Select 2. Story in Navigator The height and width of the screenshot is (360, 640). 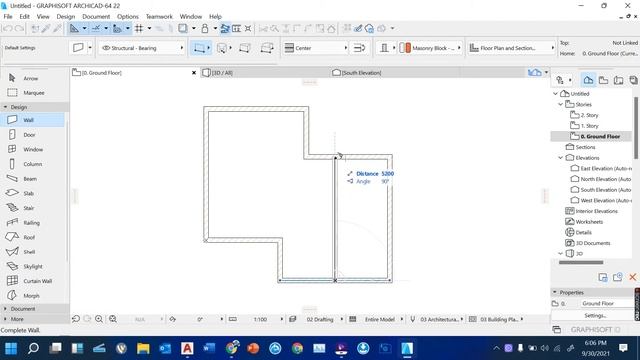589,115
